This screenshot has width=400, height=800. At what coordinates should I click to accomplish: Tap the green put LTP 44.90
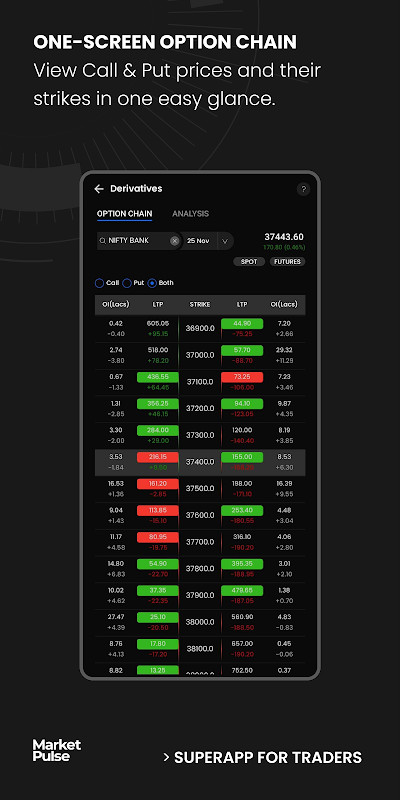[242, 323]
